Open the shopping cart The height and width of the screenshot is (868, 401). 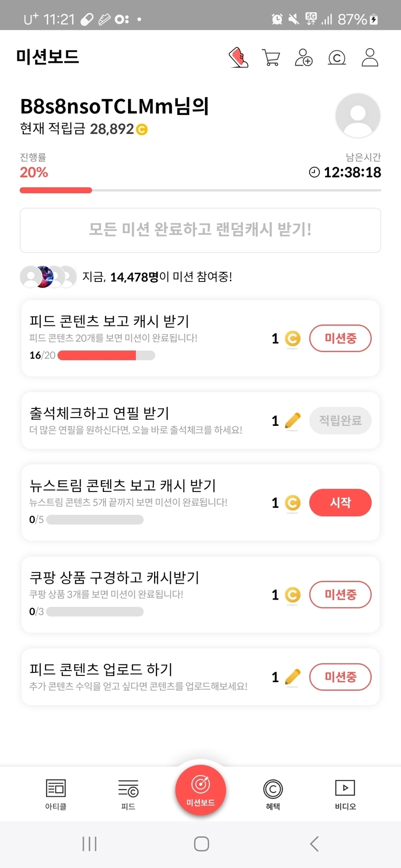pyautogui.click(x=271, y=57)
